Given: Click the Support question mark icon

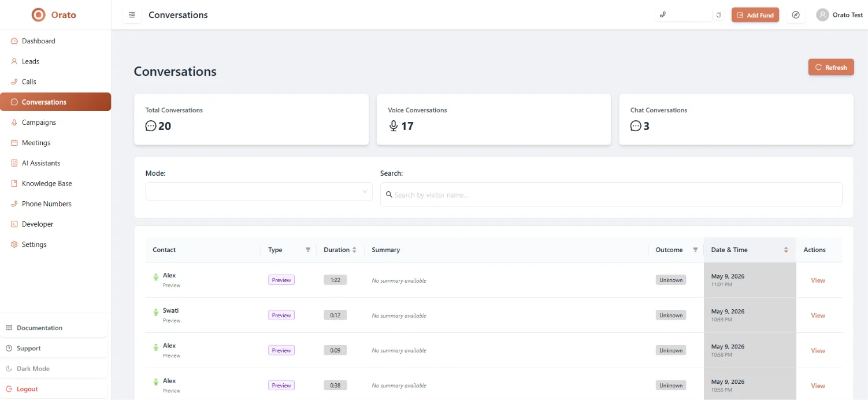Looking at the screenshot, I should pos(9,349).
